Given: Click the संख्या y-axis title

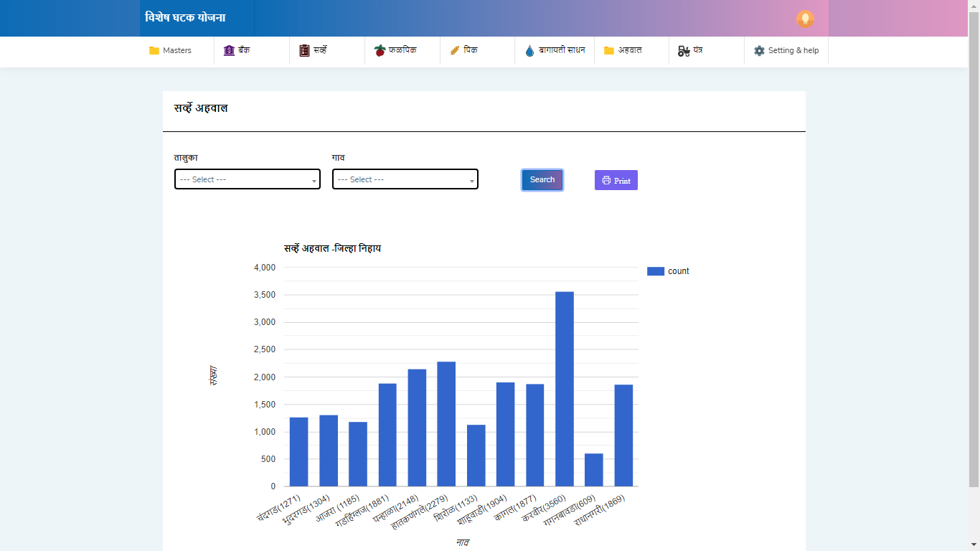Looking at the screenshot, I should [x=213, y=376].
